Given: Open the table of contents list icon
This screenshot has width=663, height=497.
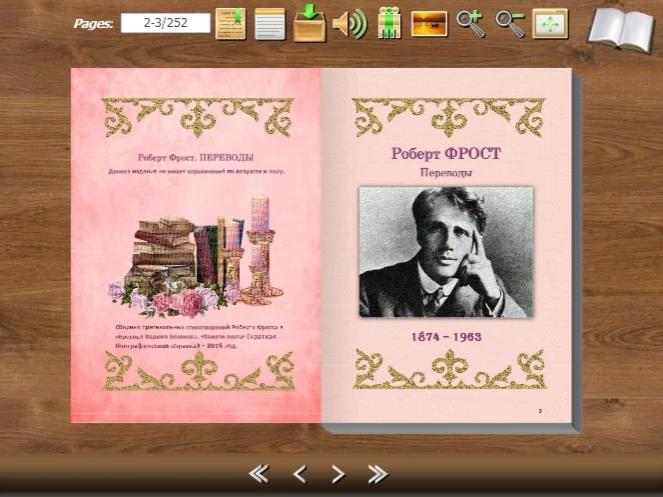Looking at the screenshot, I should [270, 23].
